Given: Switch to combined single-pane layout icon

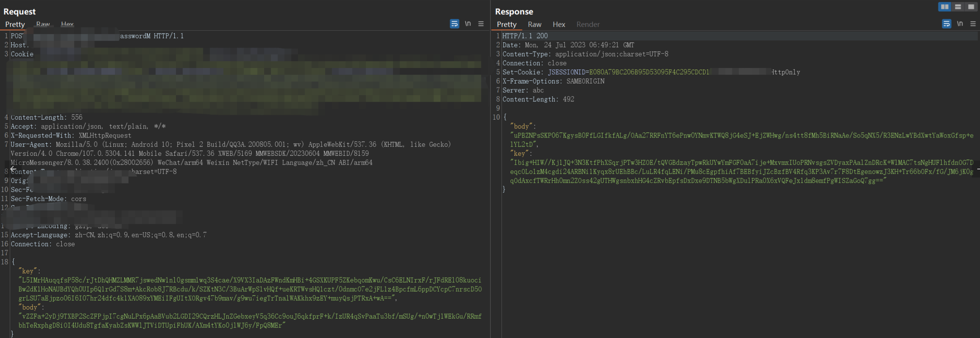Looking at the screenshot, I should click(971, 7).
